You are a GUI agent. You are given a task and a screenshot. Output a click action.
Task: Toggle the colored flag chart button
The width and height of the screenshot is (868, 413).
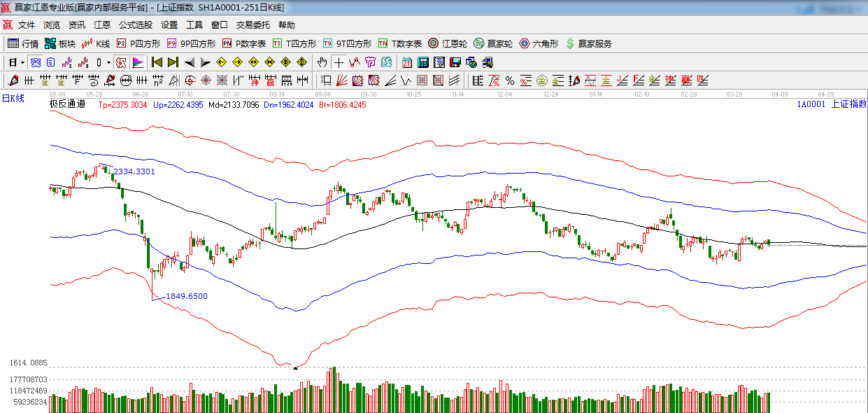click(137, 62)
